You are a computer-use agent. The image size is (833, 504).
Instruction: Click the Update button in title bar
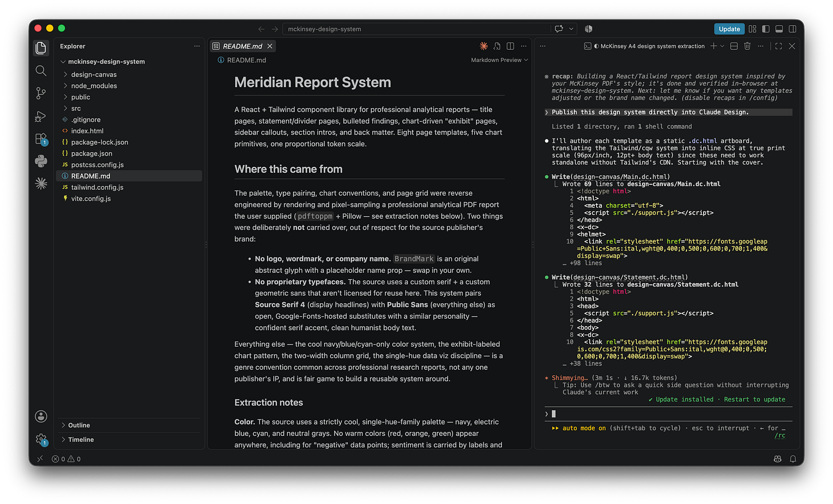pyautogui.click(x=729, y=29)
